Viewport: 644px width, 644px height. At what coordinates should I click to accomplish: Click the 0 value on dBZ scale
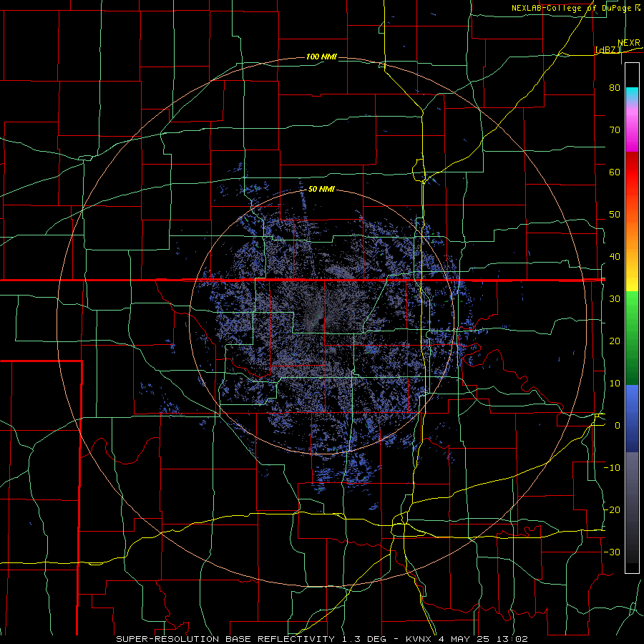[618, 426]
